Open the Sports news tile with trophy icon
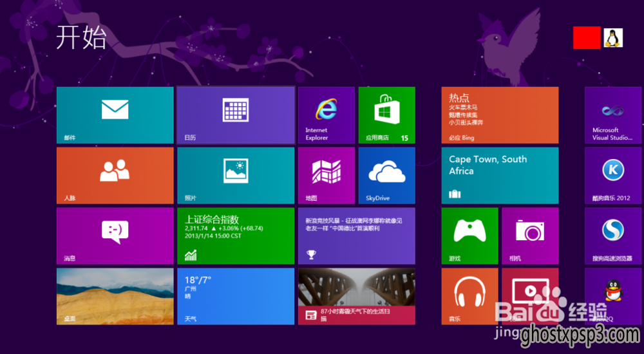The width and height of the screenshot is (644, 354). (x=357, y=236)
